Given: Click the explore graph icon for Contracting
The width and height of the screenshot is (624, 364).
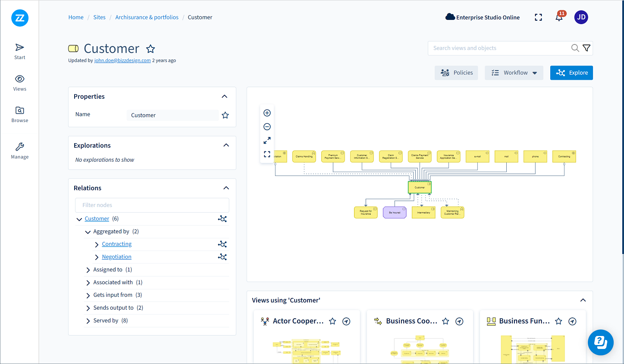Looking at the screenshot, I should click(223, 244).
